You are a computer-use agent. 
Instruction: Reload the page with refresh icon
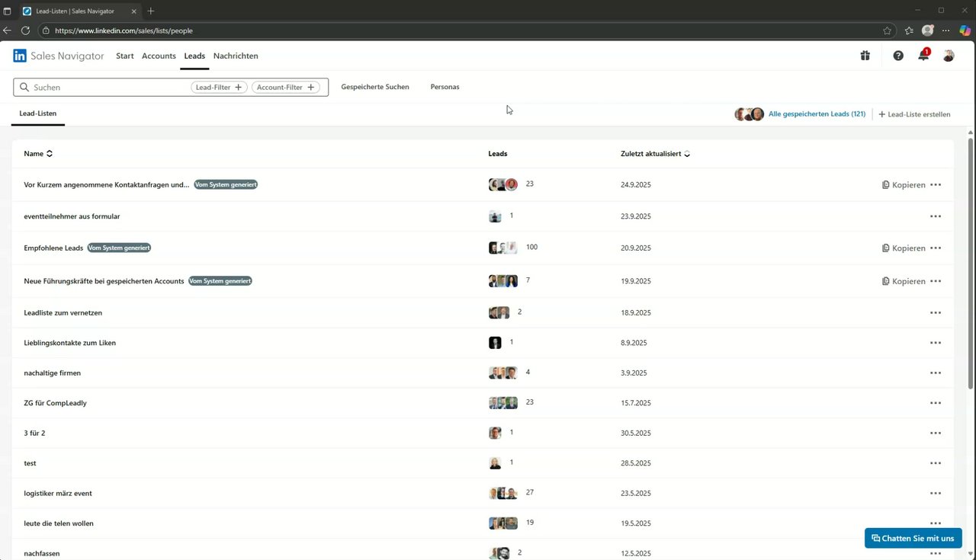25,30
